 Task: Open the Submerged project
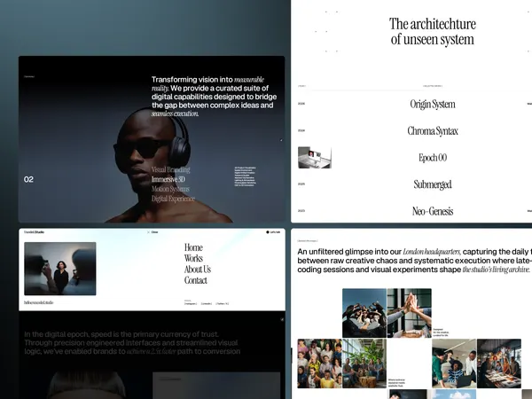coord(433,184)
